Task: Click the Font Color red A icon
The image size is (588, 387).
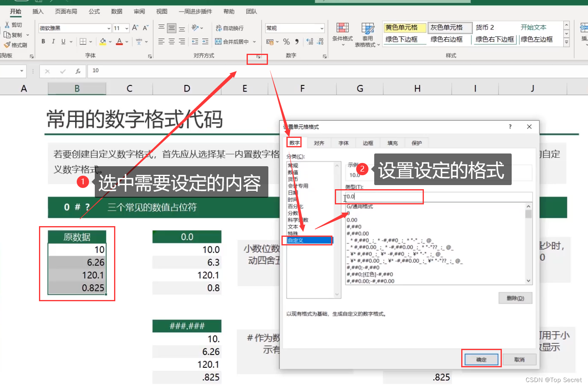Action: pos(119,41)
